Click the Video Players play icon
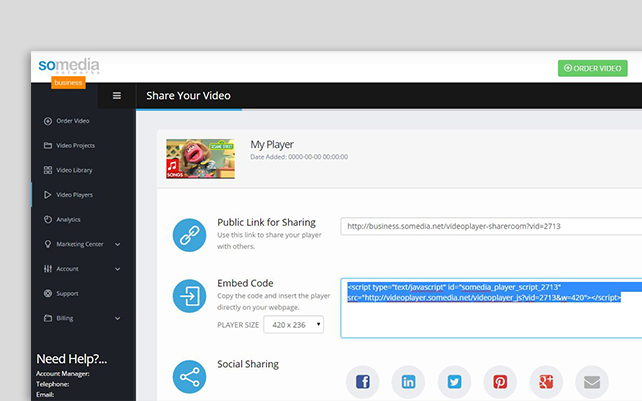Viewport: 642px width, 401px height. click(x=48, y=195)
